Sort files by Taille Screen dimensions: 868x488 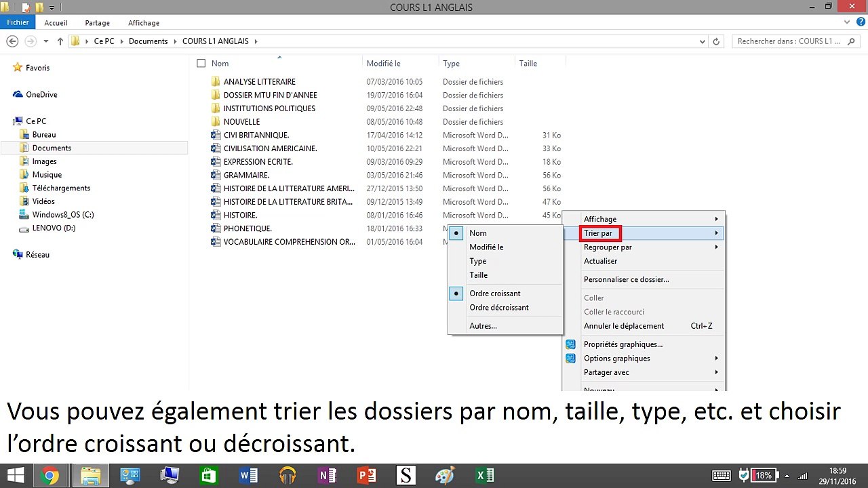point(479,275)
